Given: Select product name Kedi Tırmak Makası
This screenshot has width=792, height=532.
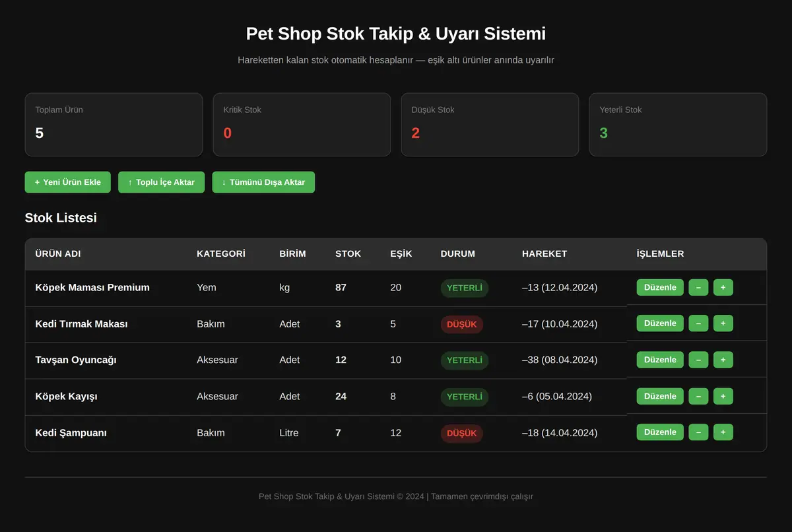Looking at the screenshot, I should tap(81, 324).
